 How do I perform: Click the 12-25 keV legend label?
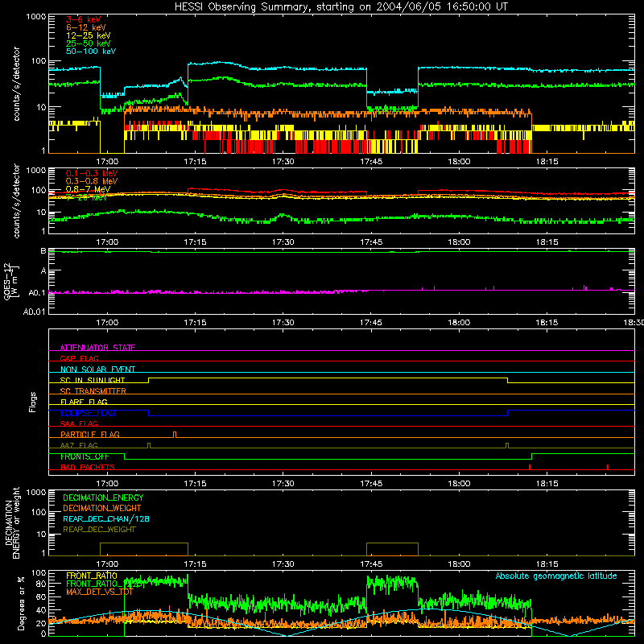point(89,35)
